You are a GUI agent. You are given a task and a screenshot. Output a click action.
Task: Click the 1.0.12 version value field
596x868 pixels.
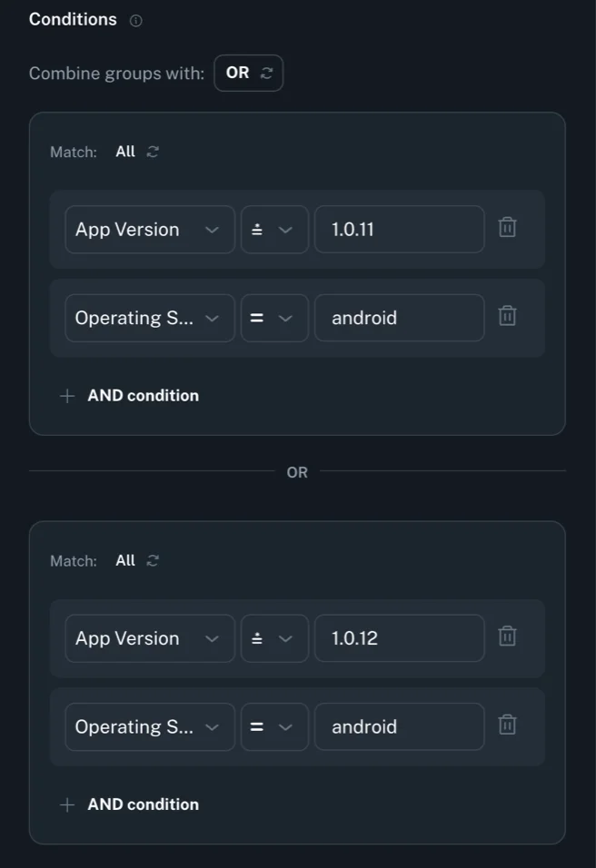(399, 638)
